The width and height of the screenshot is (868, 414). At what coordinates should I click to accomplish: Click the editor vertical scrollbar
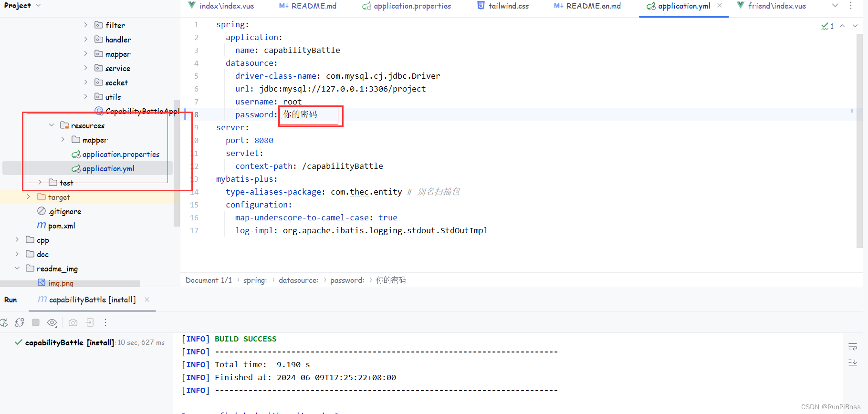859,141
